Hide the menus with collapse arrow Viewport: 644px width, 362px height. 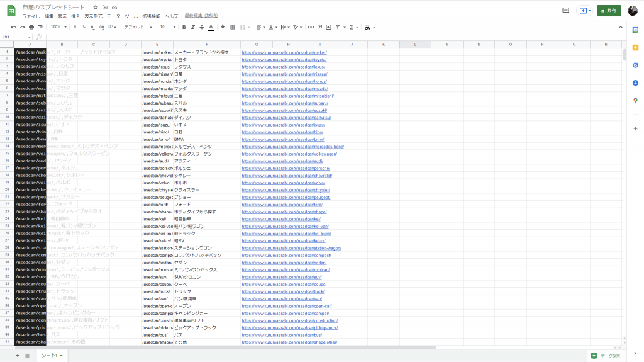[x=620, y=27]
